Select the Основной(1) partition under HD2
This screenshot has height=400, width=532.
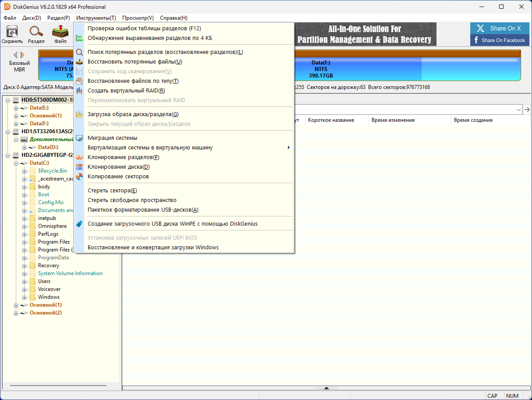tap(46, 305)
